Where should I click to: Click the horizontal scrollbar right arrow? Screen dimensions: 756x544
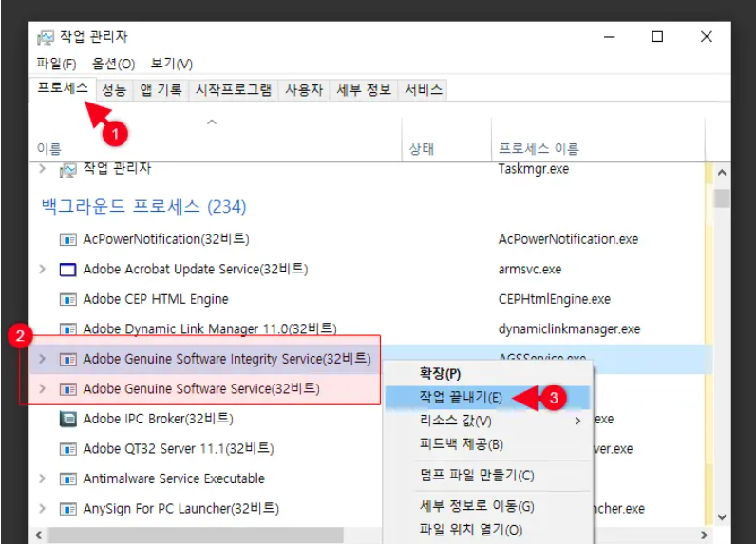(705, 535)
